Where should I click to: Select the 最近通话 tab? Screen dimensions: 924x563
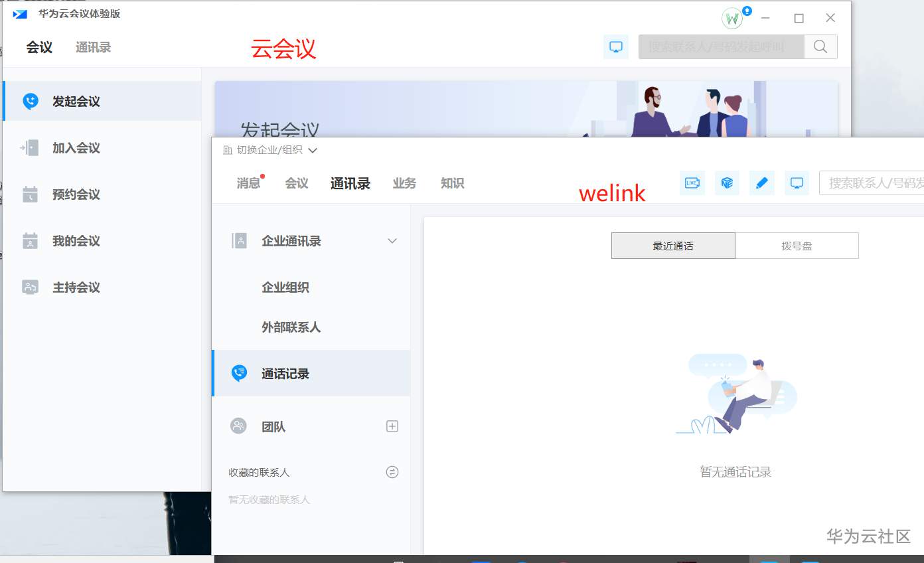(x=673, y=246)
